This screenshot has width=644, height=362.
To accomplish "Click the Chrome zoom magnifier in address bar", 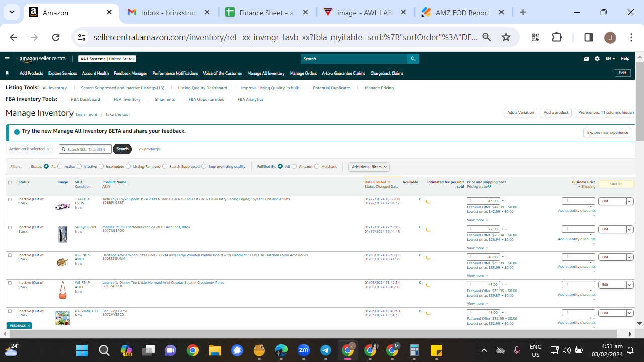I will (486, 37).
